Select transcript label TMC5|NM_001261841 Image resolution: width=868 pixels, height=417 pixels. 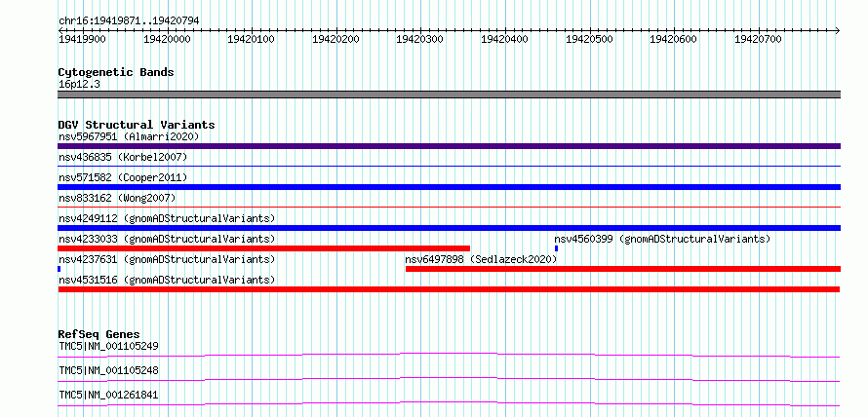point(108,396)
